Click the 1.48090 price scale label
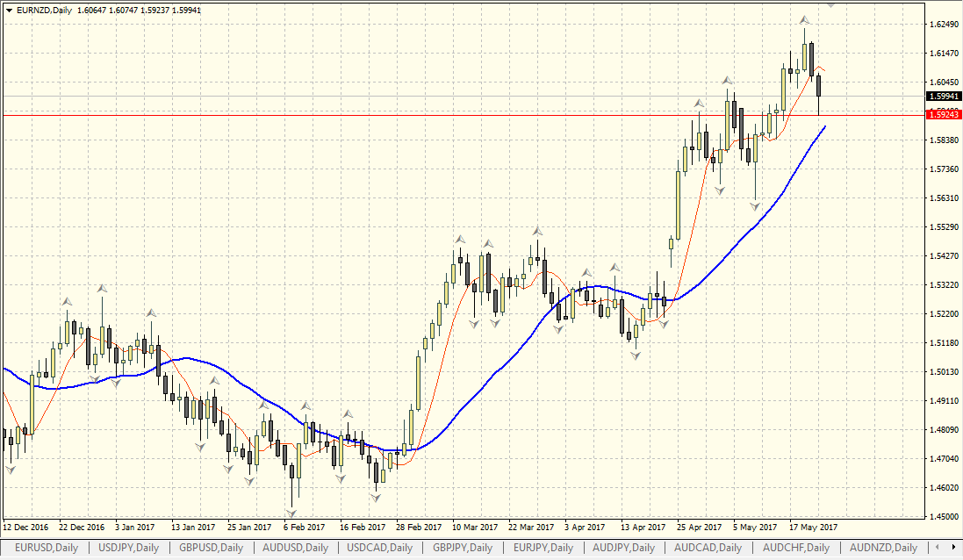The image size is (963, 560). 944,430
